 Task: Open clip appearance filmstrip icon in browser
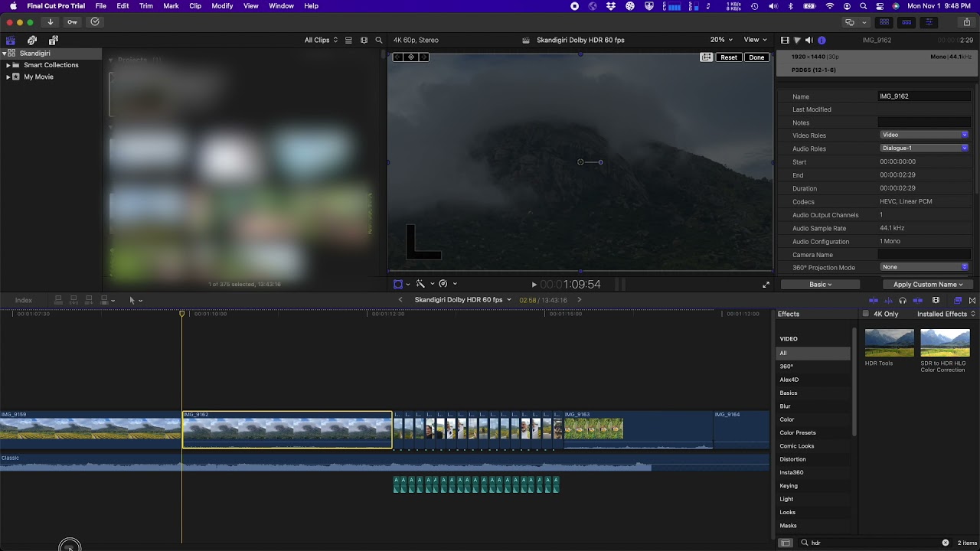click(x=364, y=41)
